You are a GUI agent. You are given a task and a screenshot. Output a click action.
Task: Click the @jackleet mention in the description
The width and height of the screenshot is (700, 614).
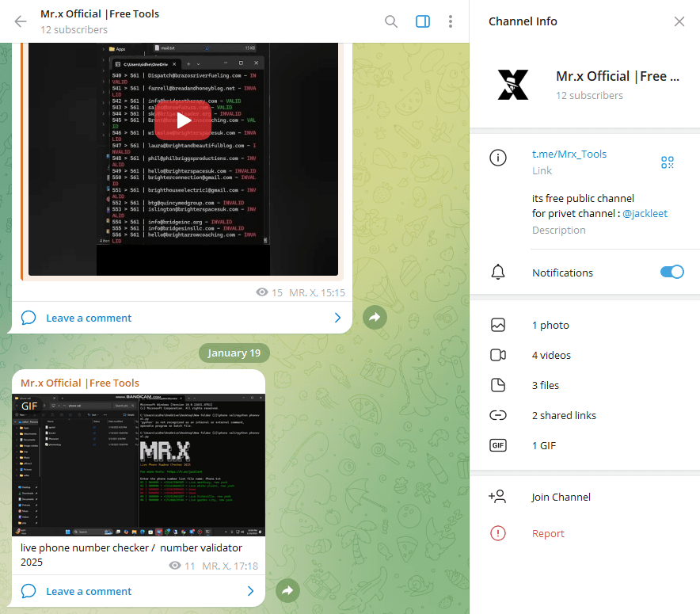[645, 213]
